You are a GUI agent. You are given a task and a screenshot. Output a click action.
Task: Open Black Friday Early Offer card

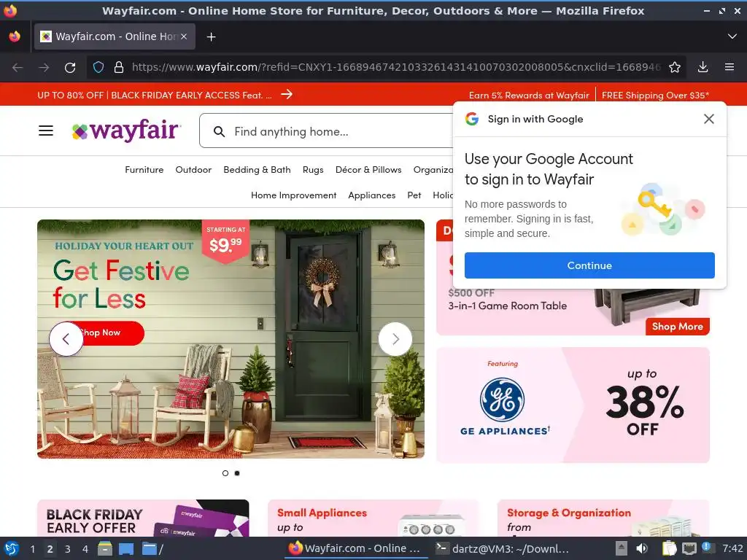click(x=143, y=518)
